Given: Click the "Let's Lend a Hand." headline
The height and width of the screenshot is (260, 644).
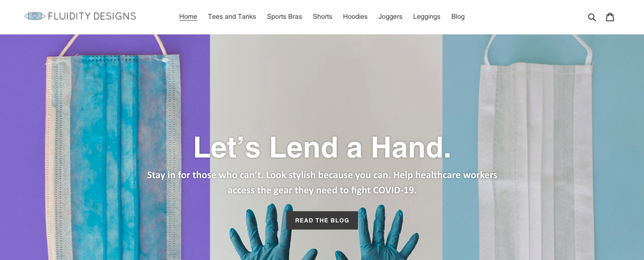Looking at the screenshot, I should [322, 147].
